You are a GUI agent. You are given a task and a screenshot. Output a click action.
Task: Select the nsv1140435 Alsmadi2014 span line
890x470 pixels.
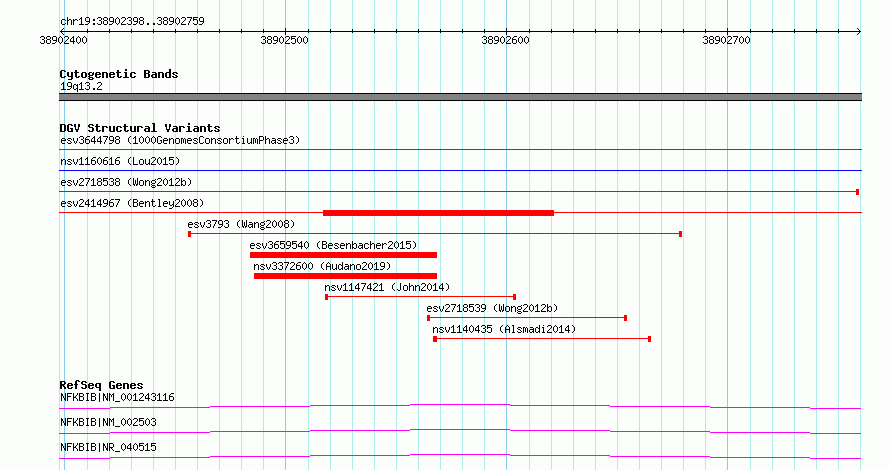coord(542,339)
